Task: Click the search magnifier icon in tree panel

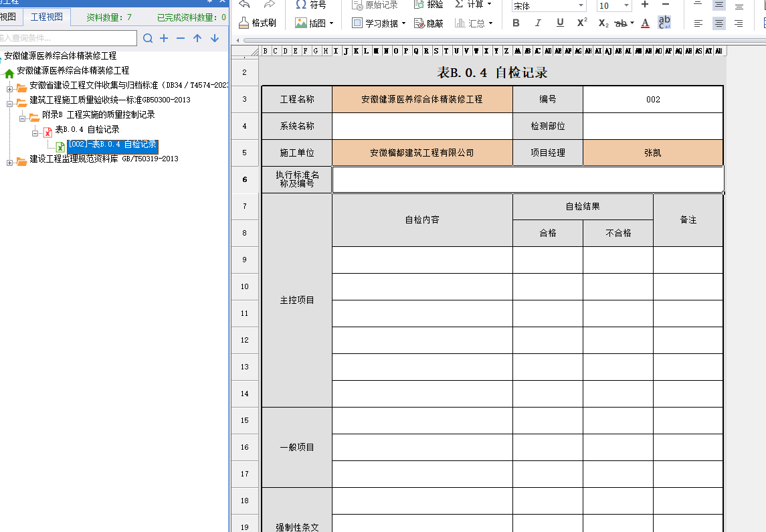Action: coord(148,38)
